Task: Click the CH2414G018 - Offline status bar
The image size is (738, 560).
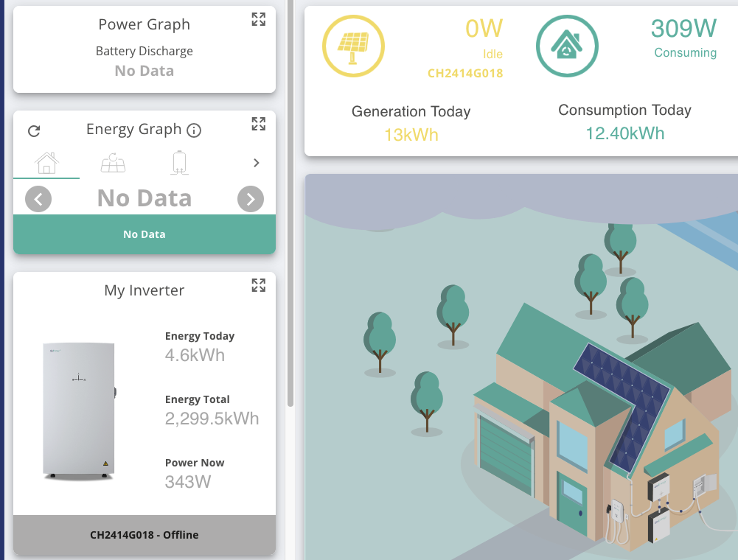Action: coord(145,535)
